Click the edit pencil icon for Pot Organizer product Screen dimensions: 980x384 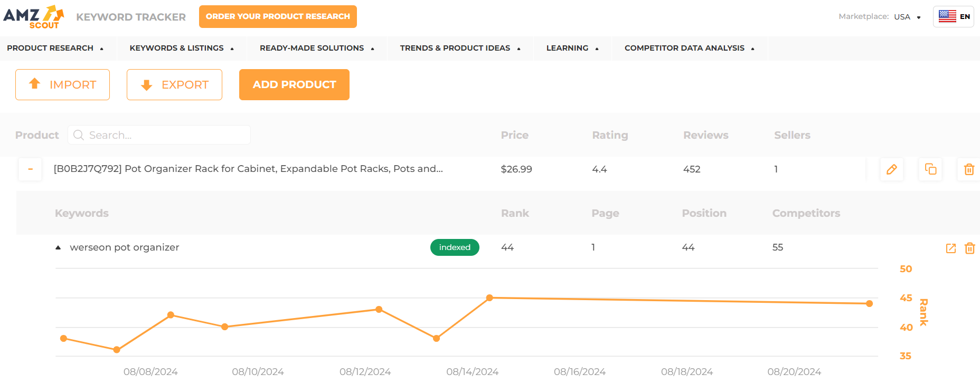click(x=892, y=169)
